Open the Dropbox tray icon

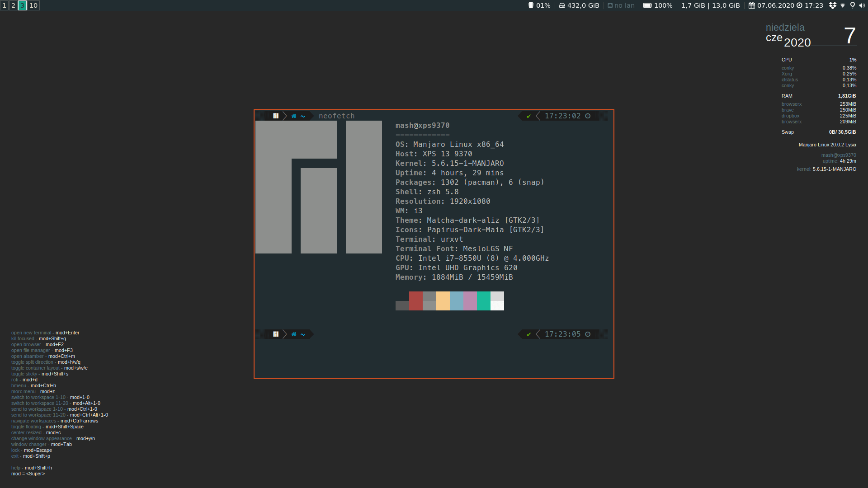832,5
